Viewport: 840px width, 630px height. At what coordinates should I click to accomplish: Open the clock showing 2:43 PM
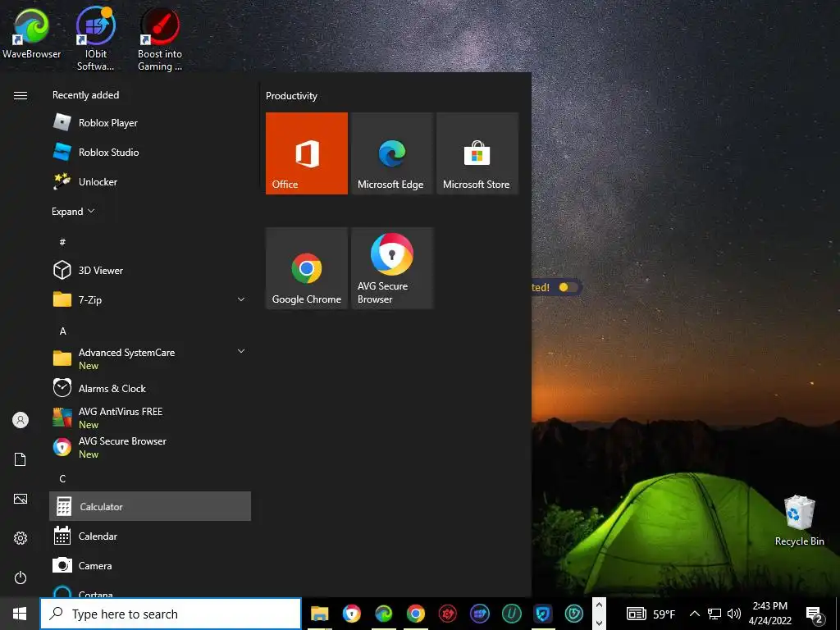pos(769,614)
